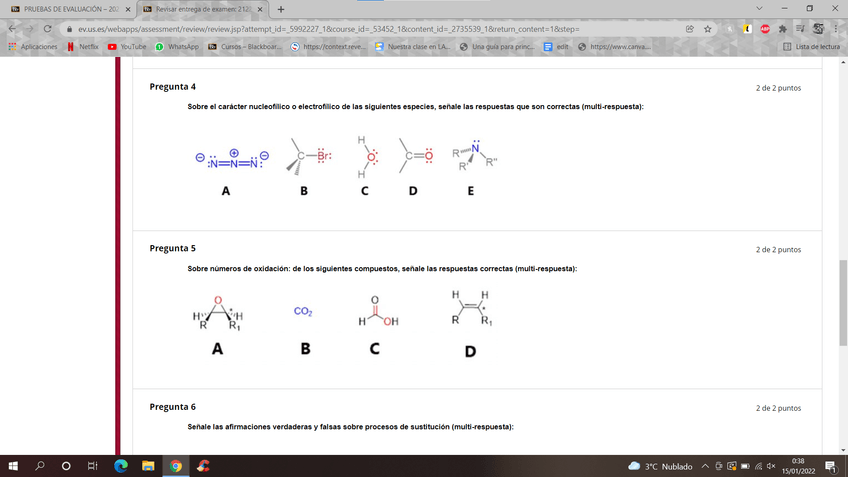This screenshot has height=477, width=848.
Task: Share this page from the address bar
Action: coord(690,29)
